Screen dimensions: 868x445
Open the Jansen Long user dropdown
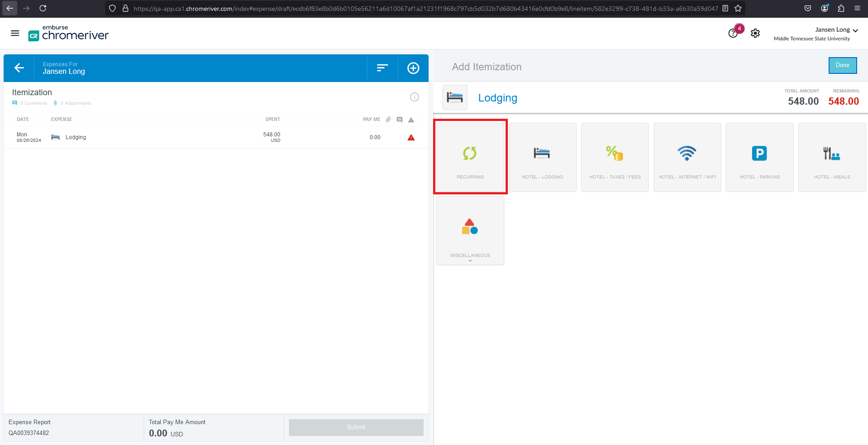point(836,30)
